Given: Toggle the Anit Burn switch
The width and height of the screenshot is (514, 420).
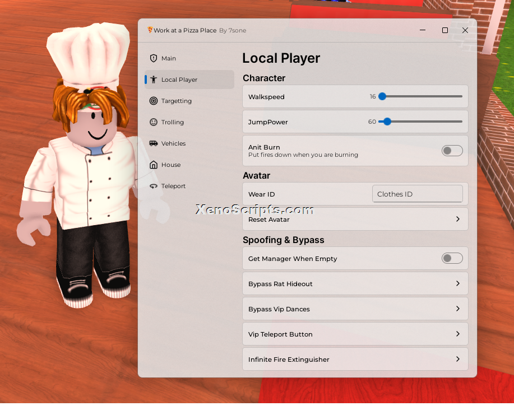Looking at the screenshot, I should 452,151.
